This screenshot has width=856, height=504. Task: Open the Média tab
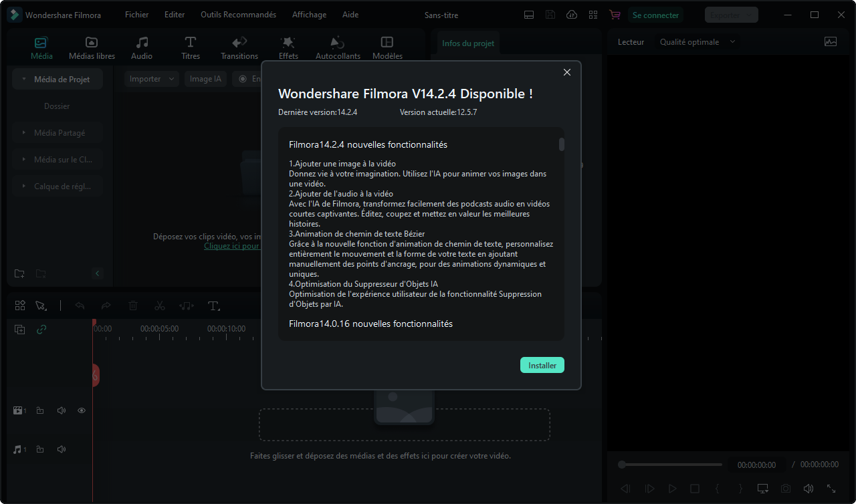pos(41,48)
